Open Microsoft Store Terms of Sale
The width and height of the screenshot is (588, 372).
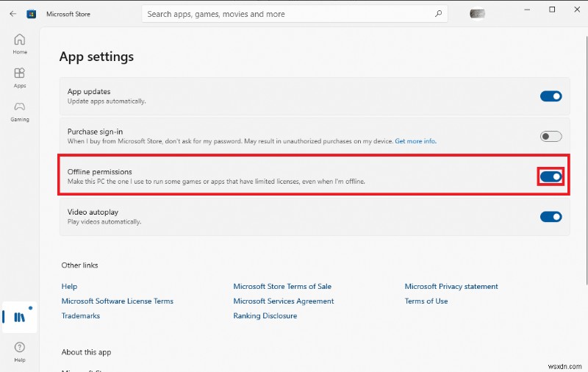(282, 287)
